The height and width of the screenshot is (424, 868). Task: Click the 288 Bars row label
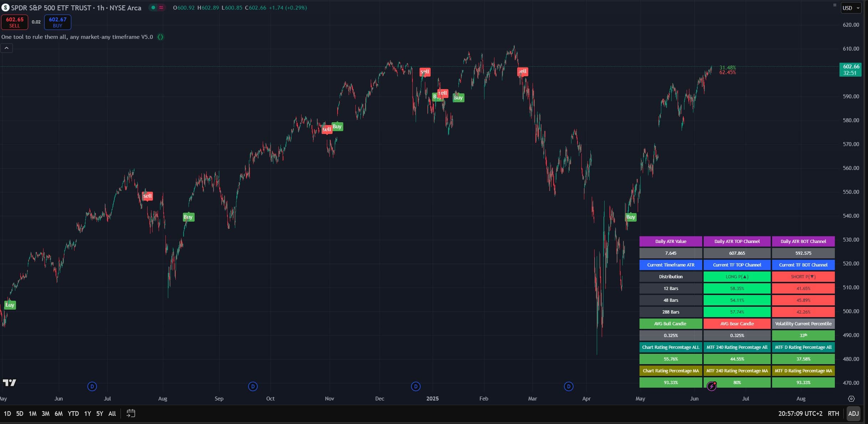click(x=671, y=312)
